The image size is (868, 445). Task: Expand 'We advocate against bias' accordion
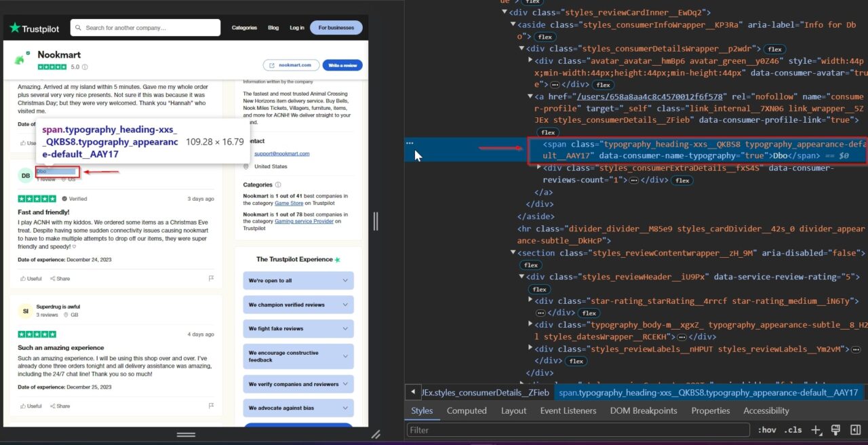point(298,408)
